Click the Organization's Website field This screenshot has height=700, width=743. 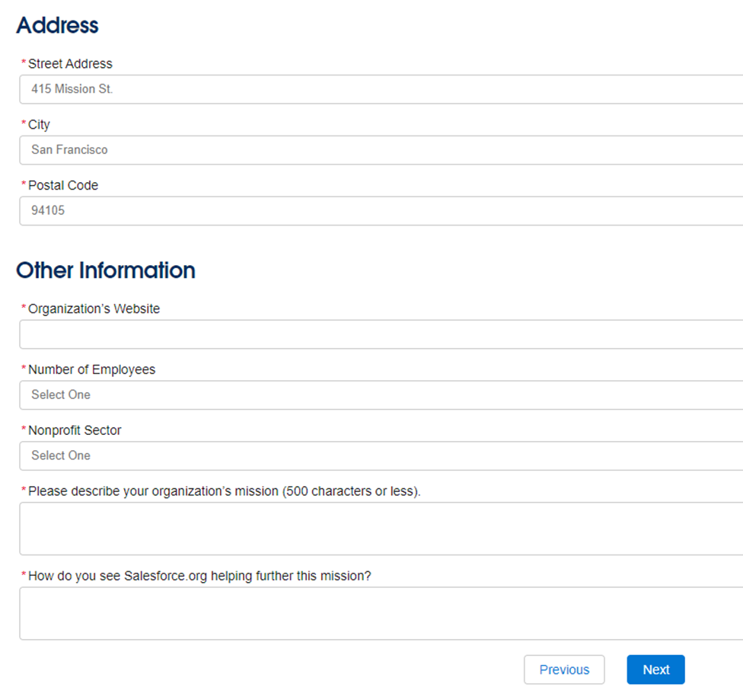click(x=381, y=334)
